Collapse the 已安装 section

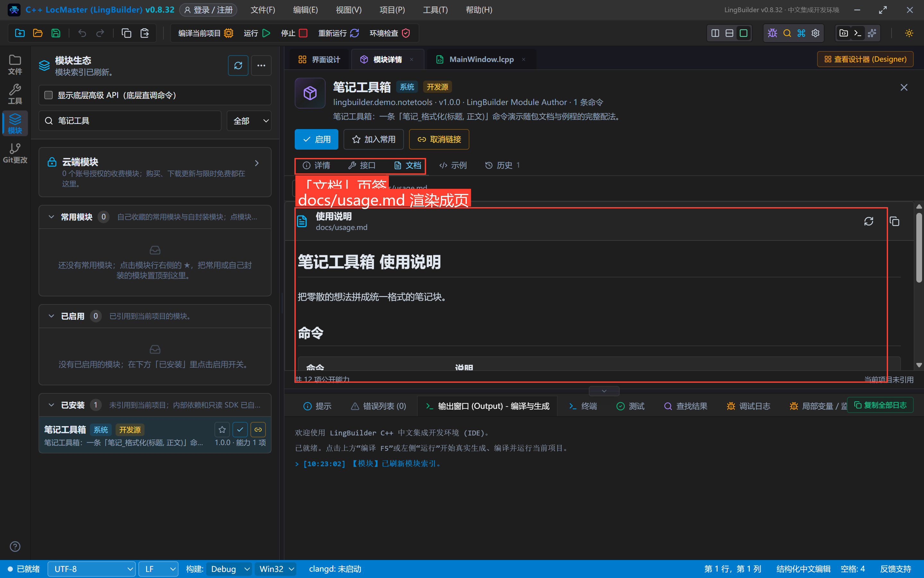[51, 405]
